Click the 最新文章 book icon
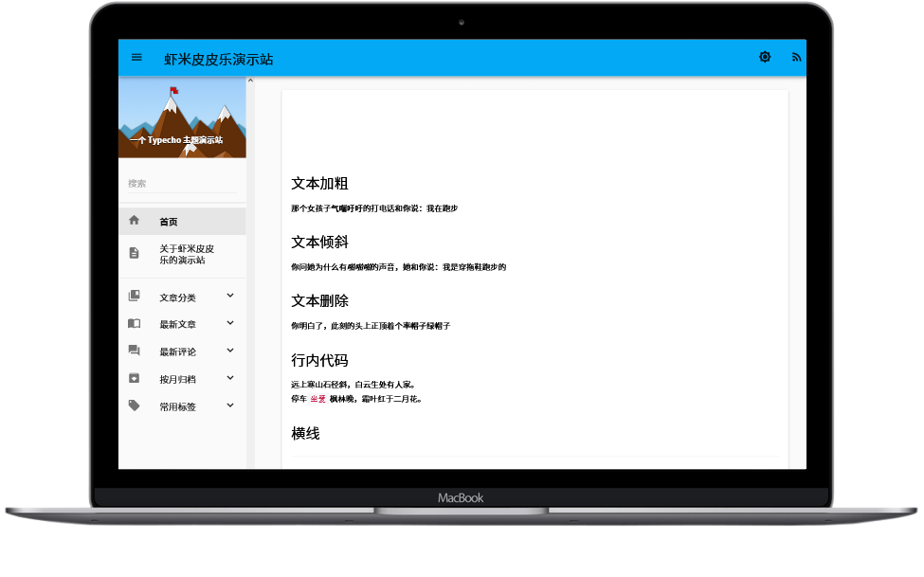Viewport: 924px width, 577px height. coord(134,324)
